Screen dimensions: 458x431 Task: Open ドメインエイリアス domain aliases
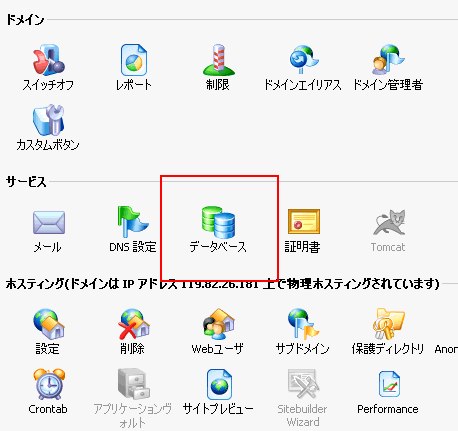tap(303, 60)
